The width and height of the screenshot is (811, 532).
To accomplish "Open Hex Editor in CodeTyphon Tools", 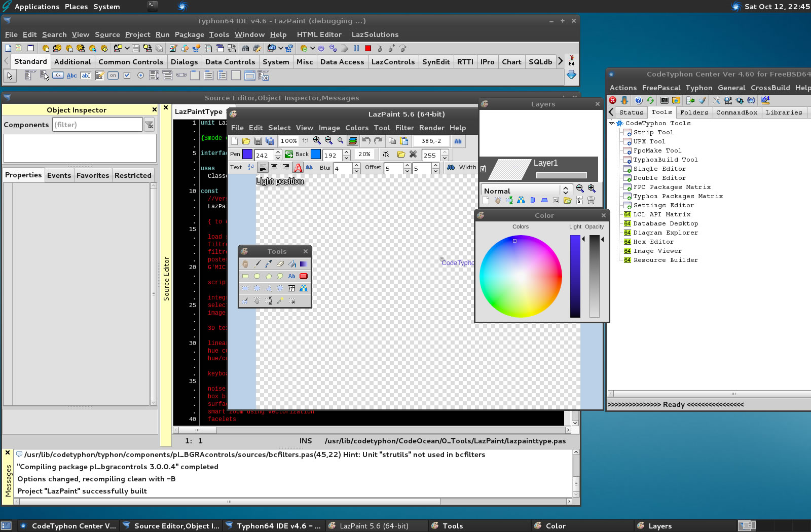I will pyautogui.click(x=653, y=242).
